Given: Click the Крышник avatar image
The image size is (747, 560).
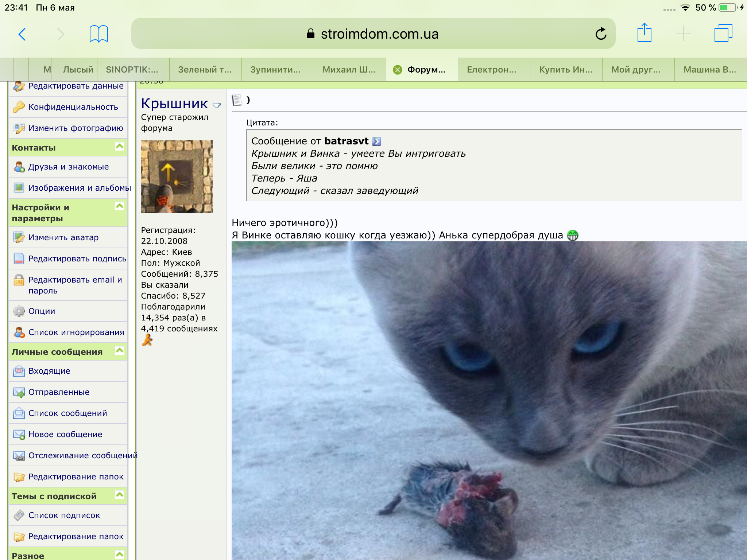Looking at the screenshot, I should (x=177, y=177).
